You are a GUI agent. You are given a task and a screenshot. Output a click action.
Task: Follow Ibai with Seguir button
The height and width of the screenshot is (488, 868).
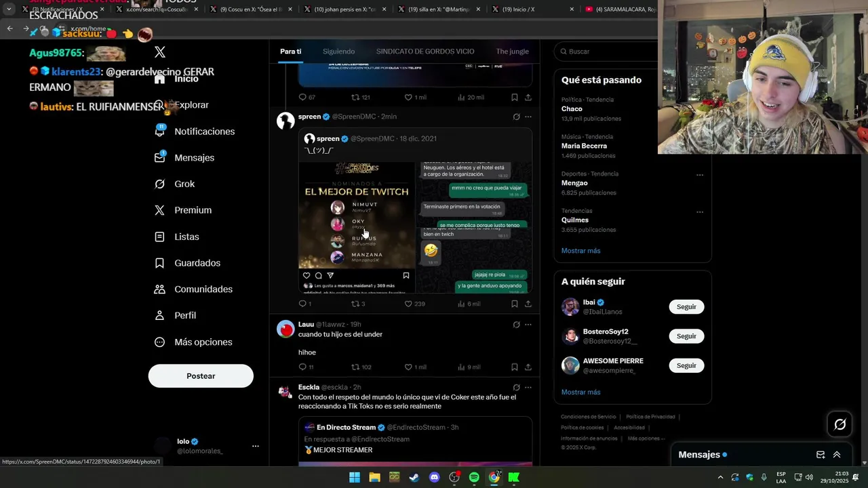click(686, 307)
